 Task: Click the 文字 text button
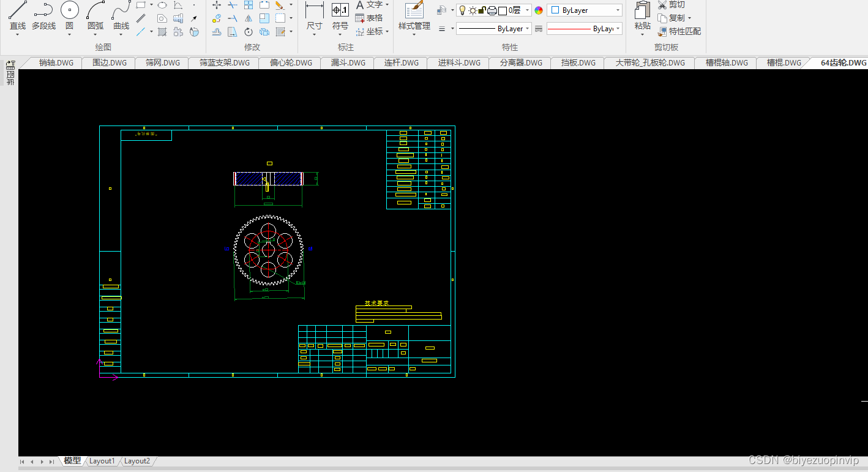pos(369,5)
